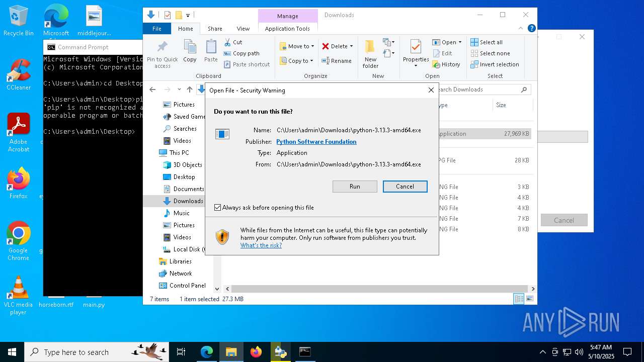Open Network in navigation pane

(x=175, y=274)
